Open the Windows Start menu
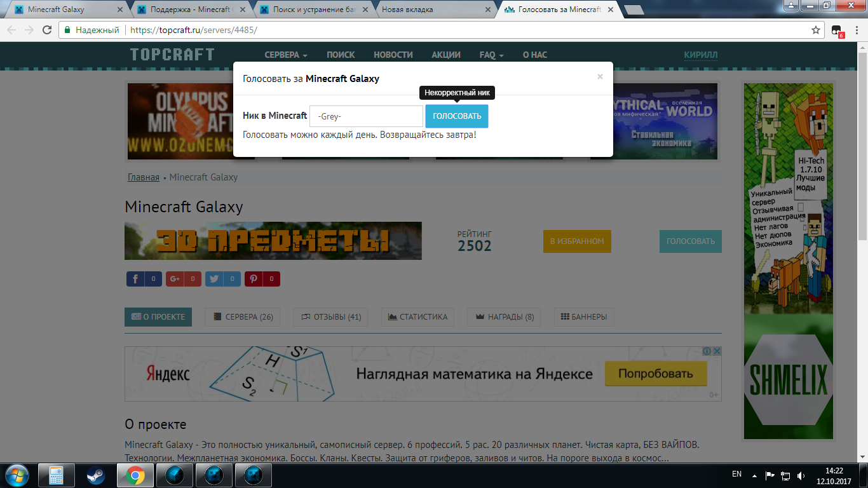868x488 pixels. pos(17,475)
